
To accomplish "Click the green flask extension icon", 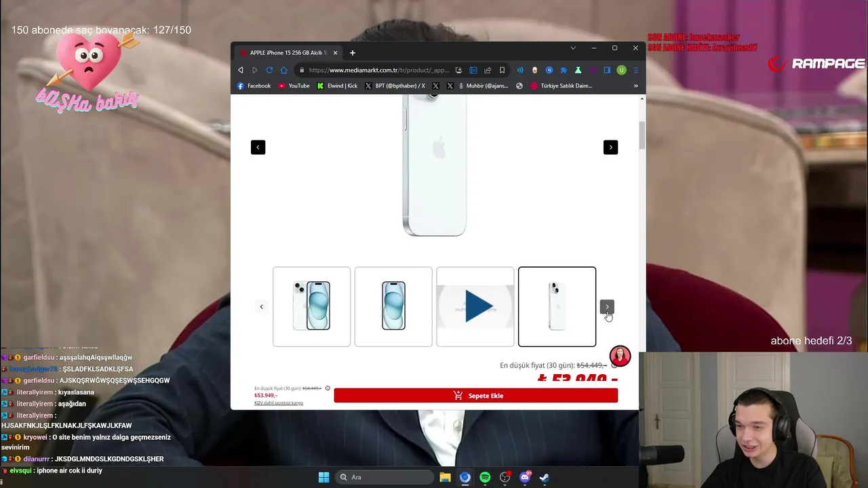I will point(578,70).
